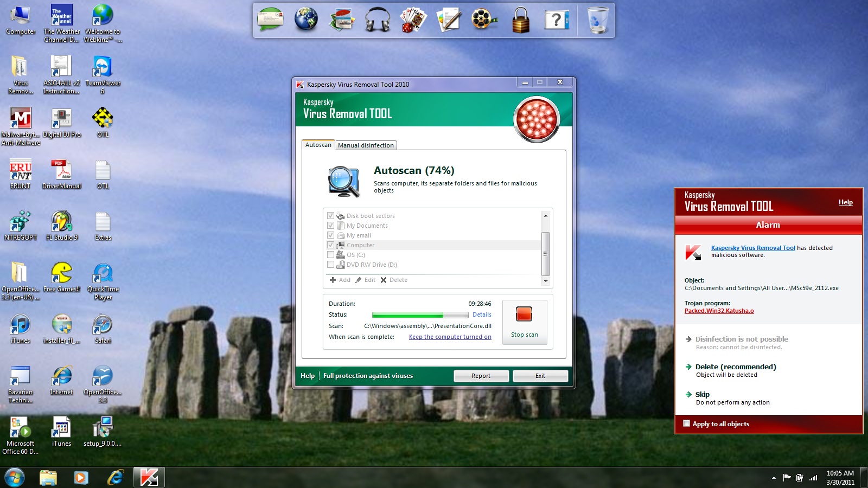The height and width of the screenshot is (488, 868).
Task: Open Help in Kaspersky footer
Action: click(x=308, y=376)
